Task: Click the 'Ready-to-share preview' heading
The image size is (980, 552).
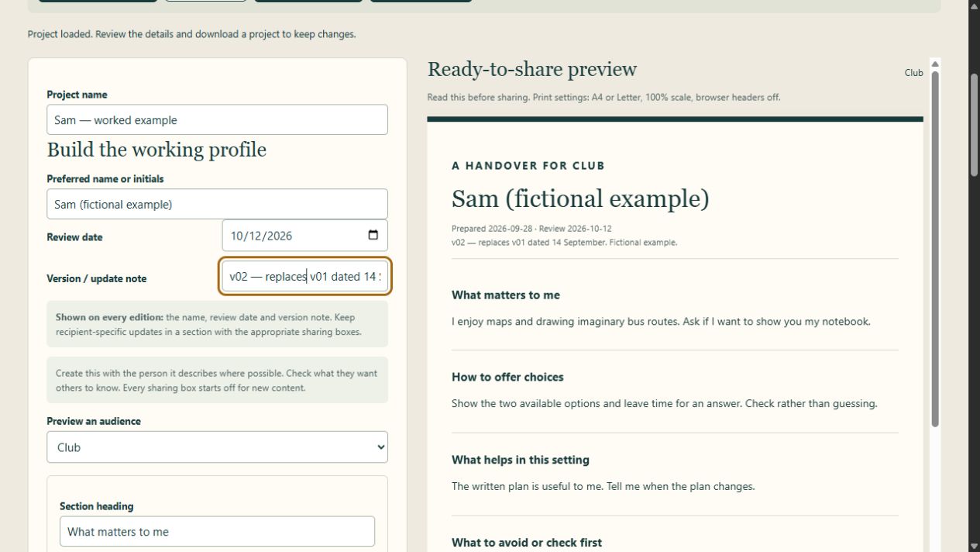Action: click(532, 69)
